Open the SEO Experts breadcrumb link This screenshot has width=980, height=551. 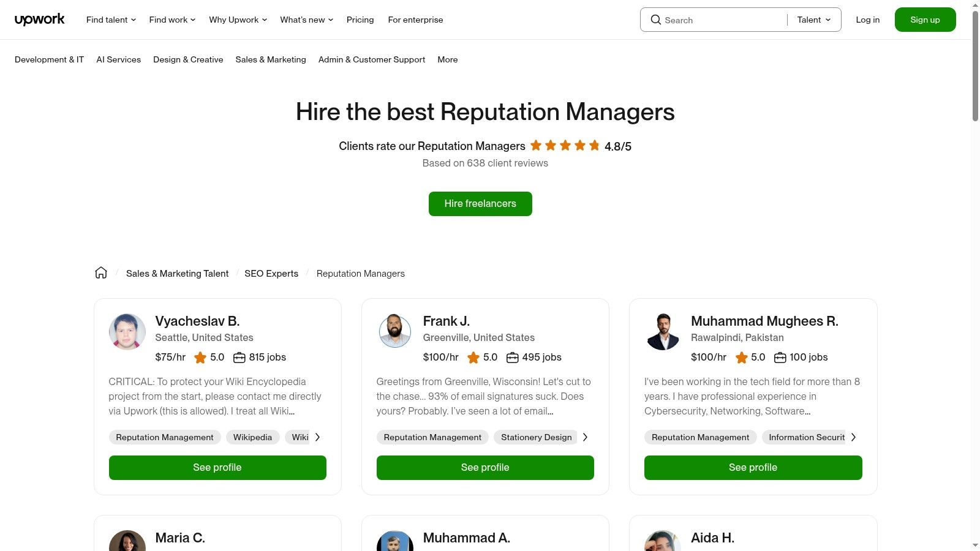point(271,274)
